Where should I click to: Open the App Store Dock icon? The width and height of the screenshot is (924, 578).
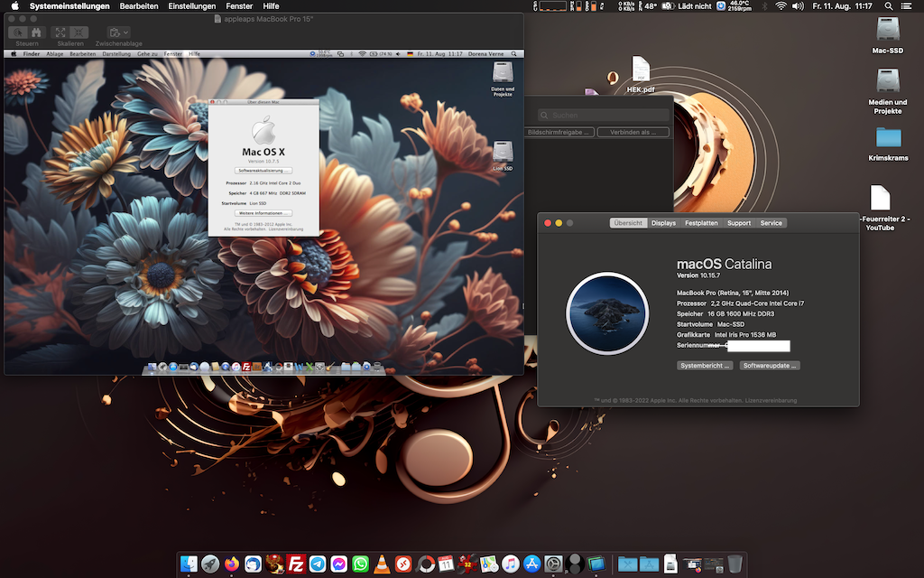point(532,564)
